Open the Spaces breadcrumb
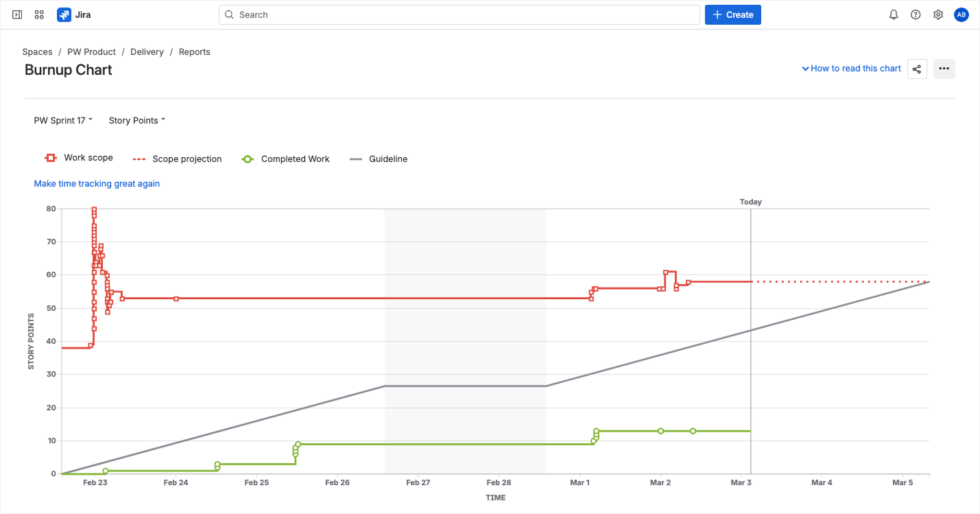The height and width of the screenshot is (514, 980). (37, 52)
